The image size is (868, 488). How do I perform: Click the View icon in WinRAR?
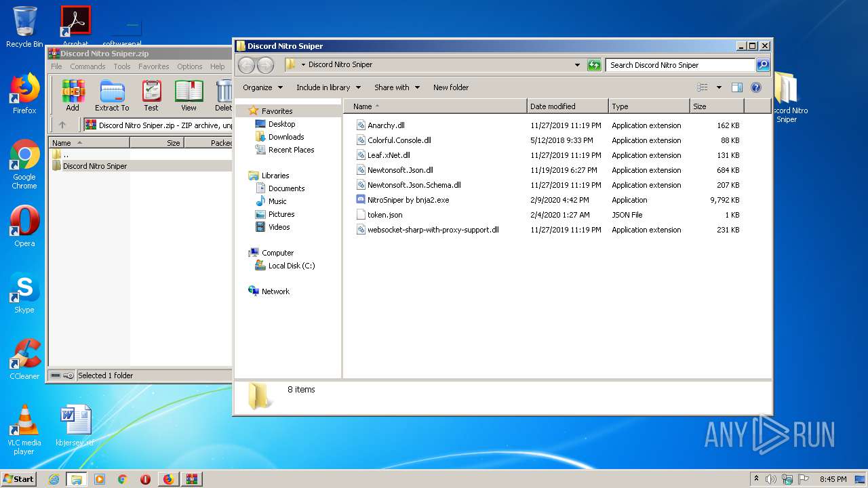click(x=189, y=96)
